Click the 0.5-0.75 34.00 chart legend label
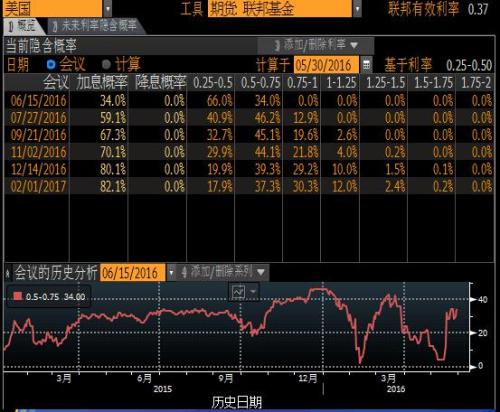Viewport: 500px width, 412px height. tap(55, 297)
